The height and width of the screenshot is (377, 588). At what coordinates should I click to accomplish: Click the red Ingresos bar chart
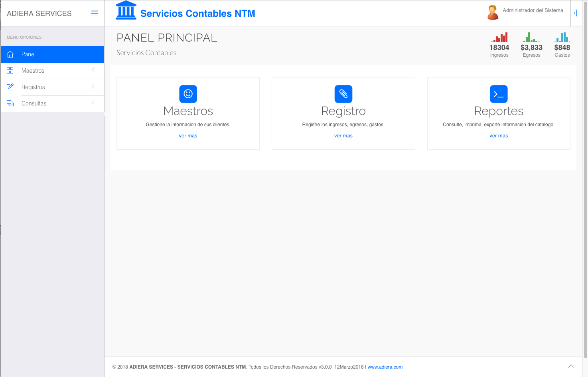click(499, 38)
